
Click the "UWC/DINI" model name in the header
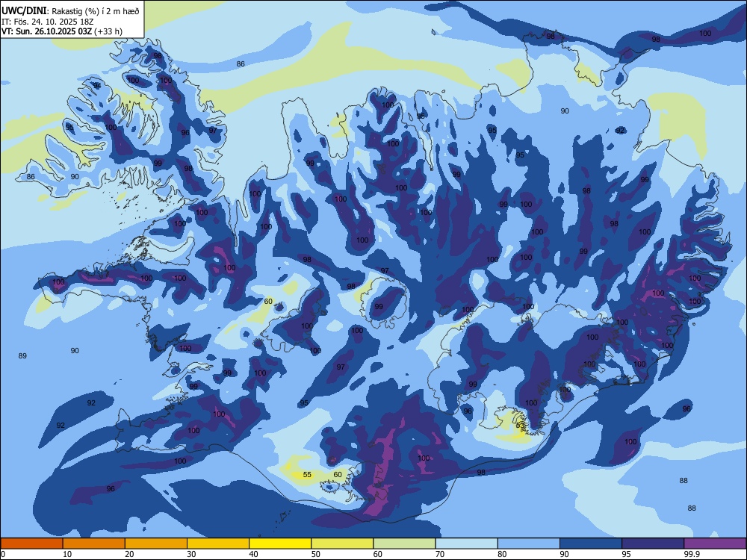coord(24,11)
